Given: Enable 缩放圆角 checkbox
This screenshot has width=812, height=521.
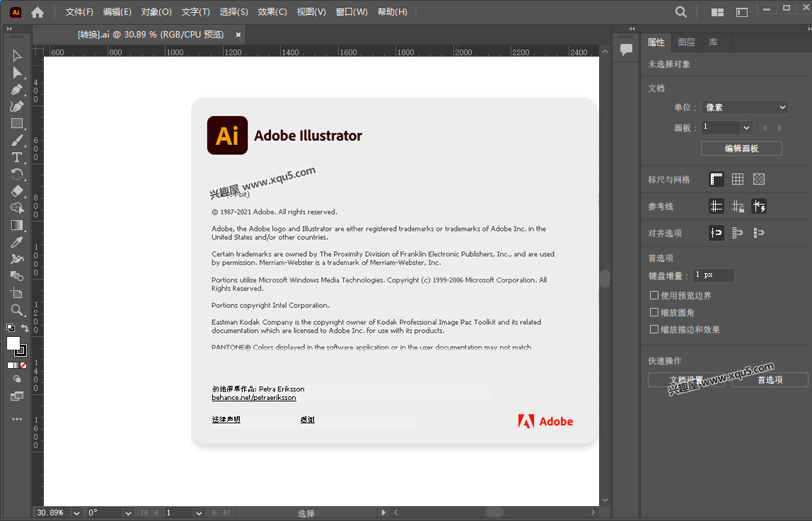Looking at the screenshot, I should (654, 312).
